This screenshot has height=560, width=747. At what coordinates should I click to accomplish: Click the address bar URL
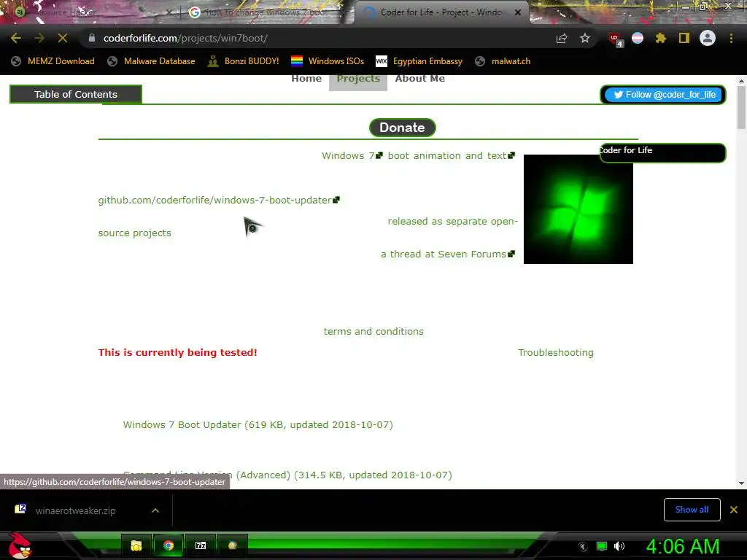coord(185,38)
